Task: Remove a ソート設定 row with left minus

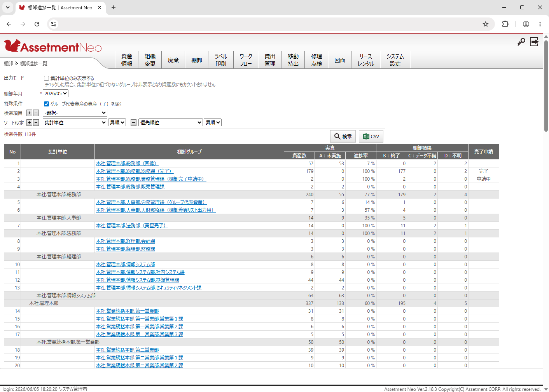Action: click(36, 123)
